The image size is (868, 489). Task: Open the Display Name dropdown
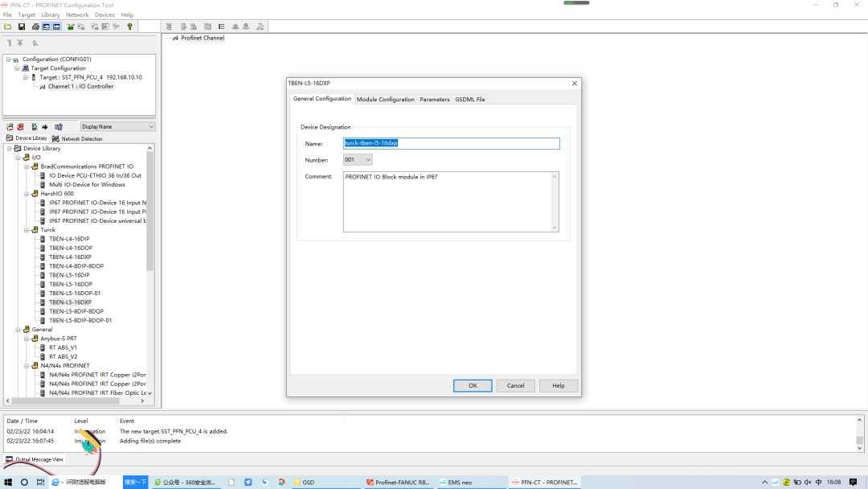(152, 126)
